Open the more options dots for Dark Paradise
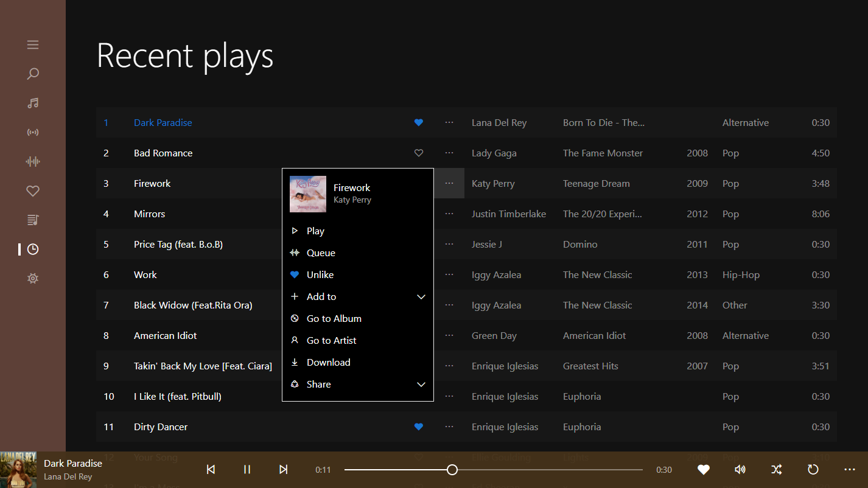The image size is (868, 488). click(449, 122)
